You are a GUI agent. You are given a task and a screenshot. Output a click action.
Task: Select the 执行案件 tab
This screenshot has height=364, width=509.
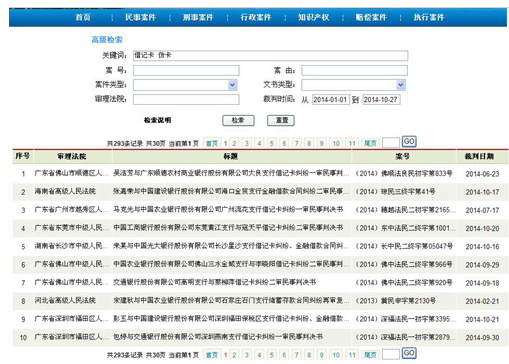pos(429,17)
